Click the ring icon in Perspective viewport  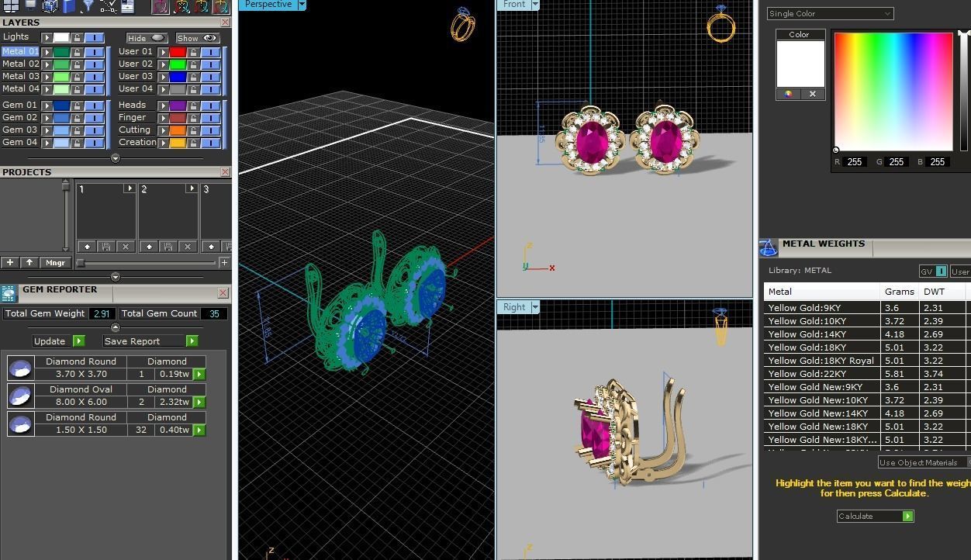pos(462,25)
